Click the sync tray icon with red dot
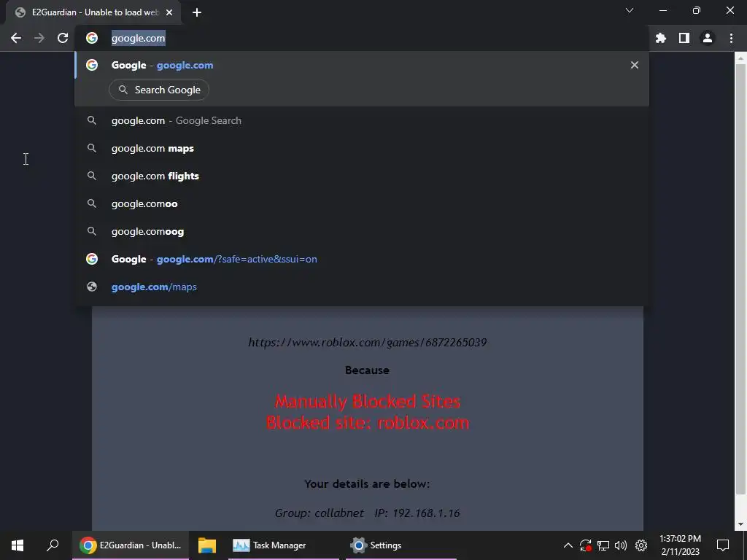The image size is (747, 560). (x=586, y=545)
